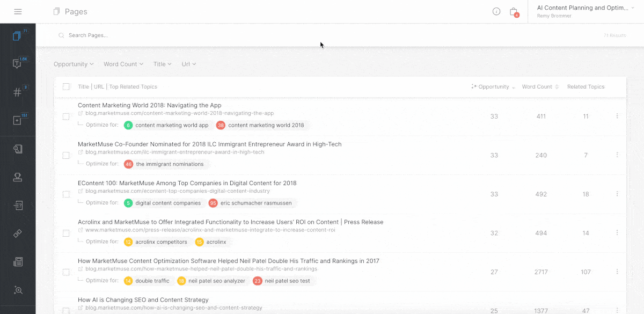Select topic chip acrolinx competitors
This screenshot has height=314, width=644.
tap(157, 242)
